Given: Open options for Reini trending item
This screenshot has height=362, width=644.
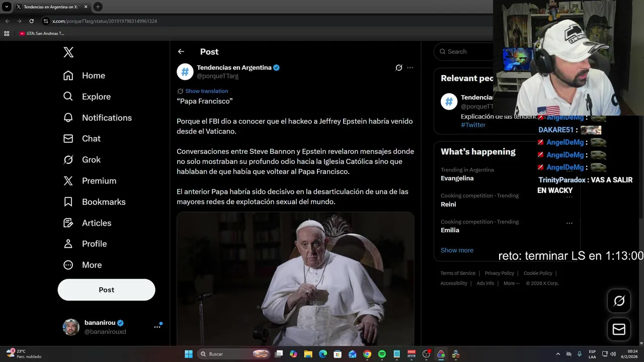Looking at the screenshot, I should 569,197.
